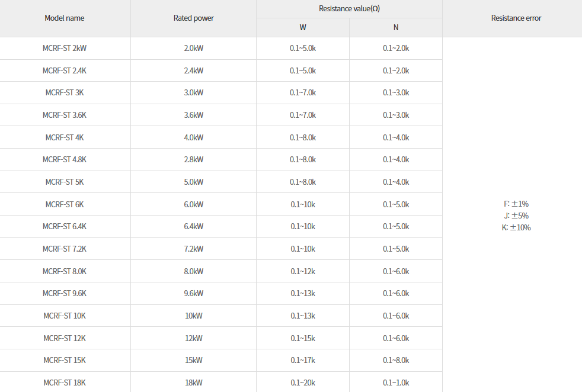Select the 0.1~12k W resistance cell

[303, 271]
